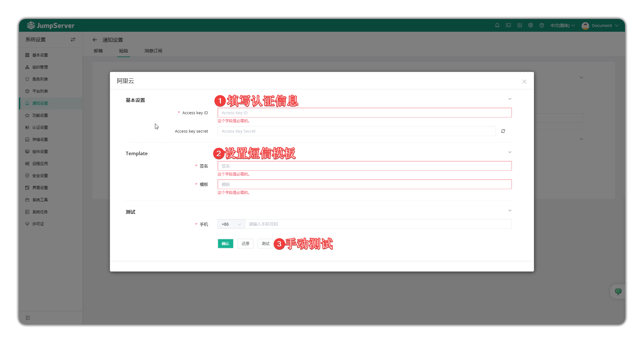Open 存储设置 in the sidebar
Image resolution: width=644 pixels, height=337 pixels.
pyautogui.click(x=51, y=140)
